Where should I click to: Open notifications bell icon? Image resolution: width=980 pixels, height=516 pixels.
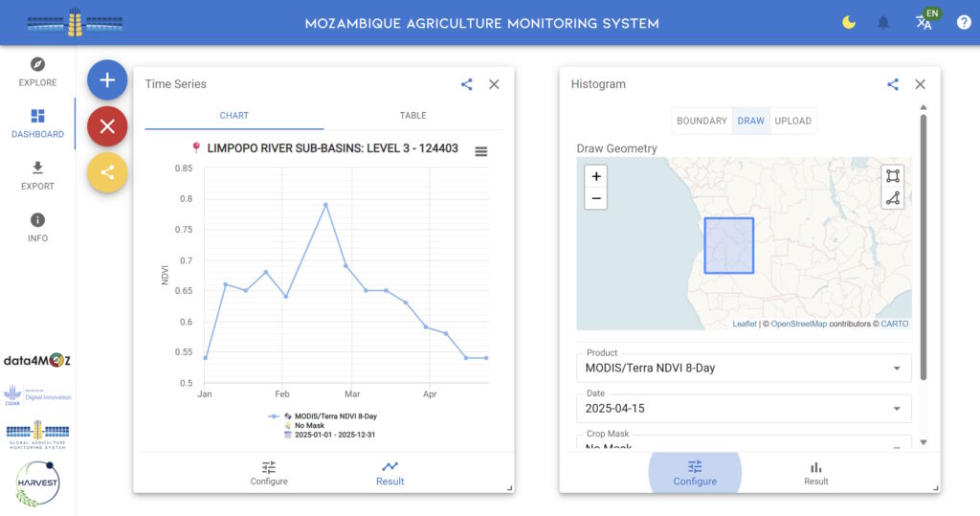pyautogui.click(x=883, y=23)
